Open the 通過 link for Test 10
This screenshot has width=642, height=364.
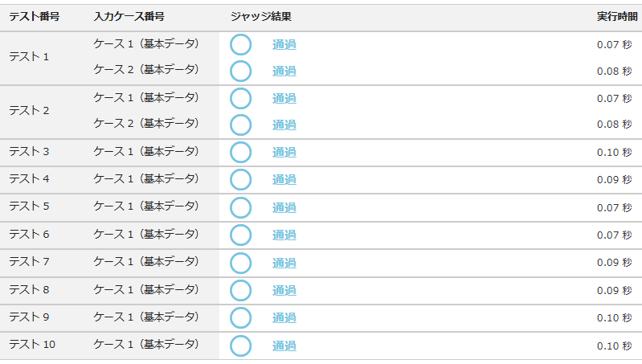tap(284, 346)
